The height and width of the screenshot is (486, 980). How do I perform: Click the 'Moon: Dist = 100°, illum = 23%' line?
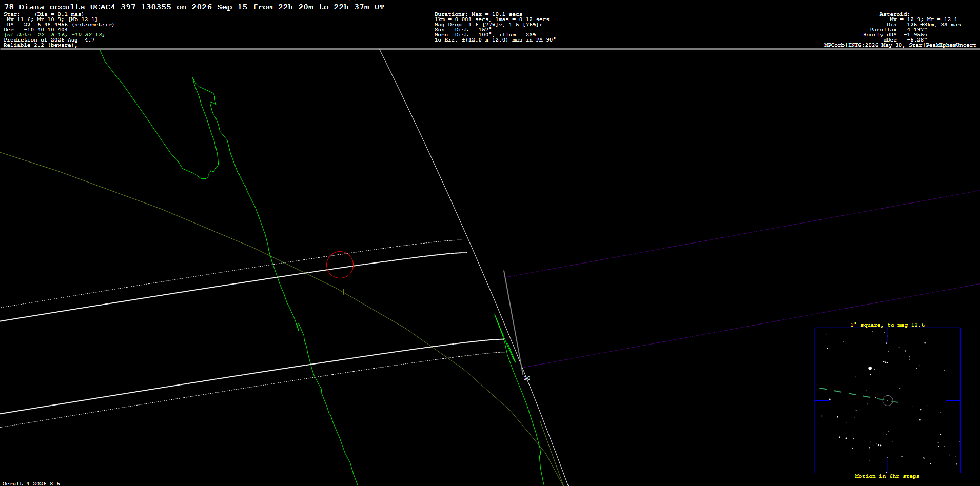point(485,35)
